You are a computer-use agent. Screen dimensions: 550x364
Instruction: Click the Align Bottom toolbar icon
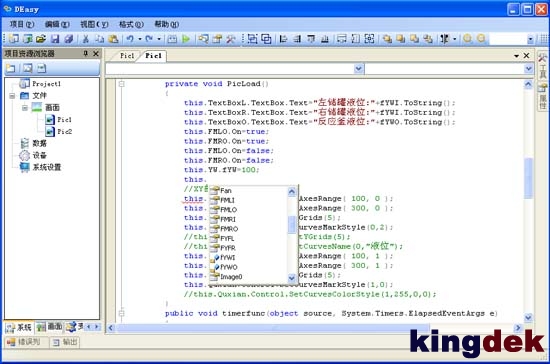[x=325, y=39]
